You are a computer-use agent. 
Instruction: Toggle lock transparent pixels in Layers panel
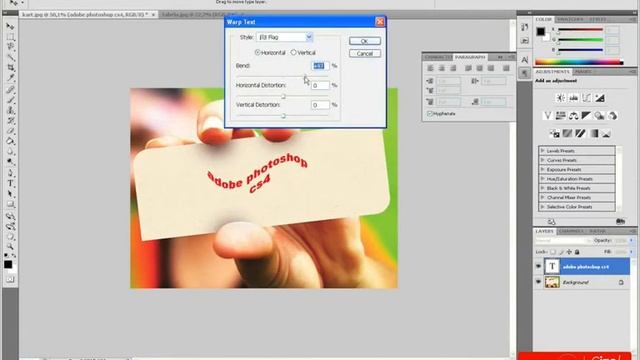tap(553, 252)
